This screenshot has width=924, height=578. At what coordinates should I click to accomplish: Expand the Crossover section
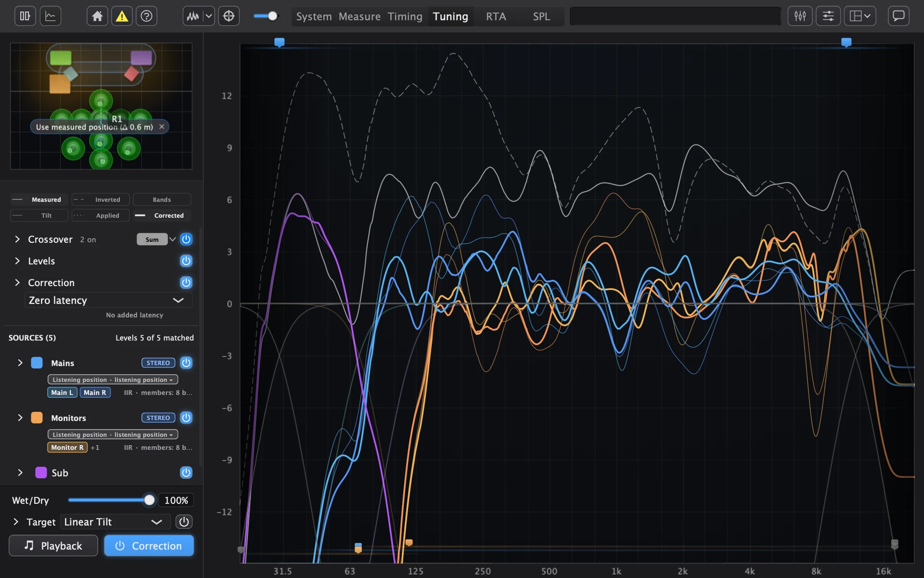pyautogui.click(x=17, y=239)
